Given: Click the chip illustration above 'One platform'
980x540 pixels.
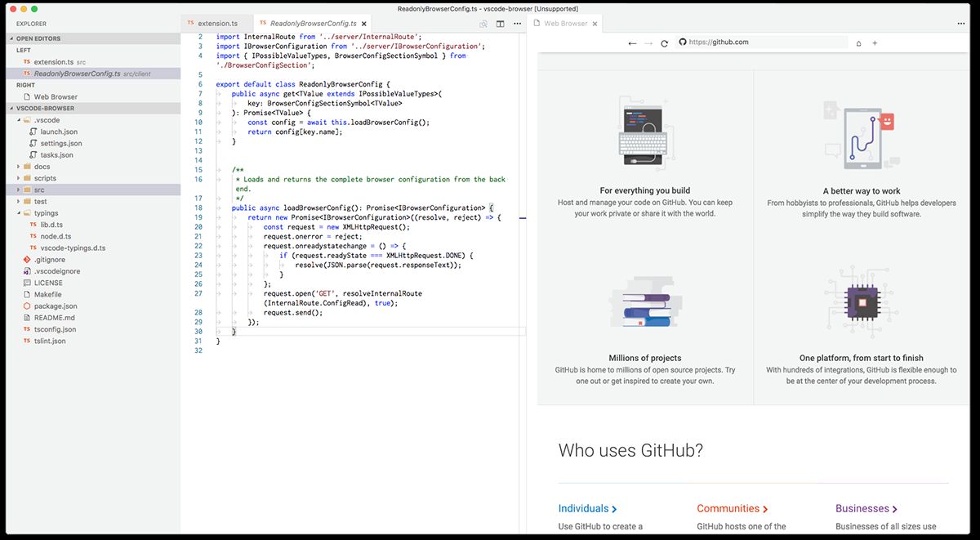Looking at the screenshot, I should pyautogui.click(x=862, y=301).
